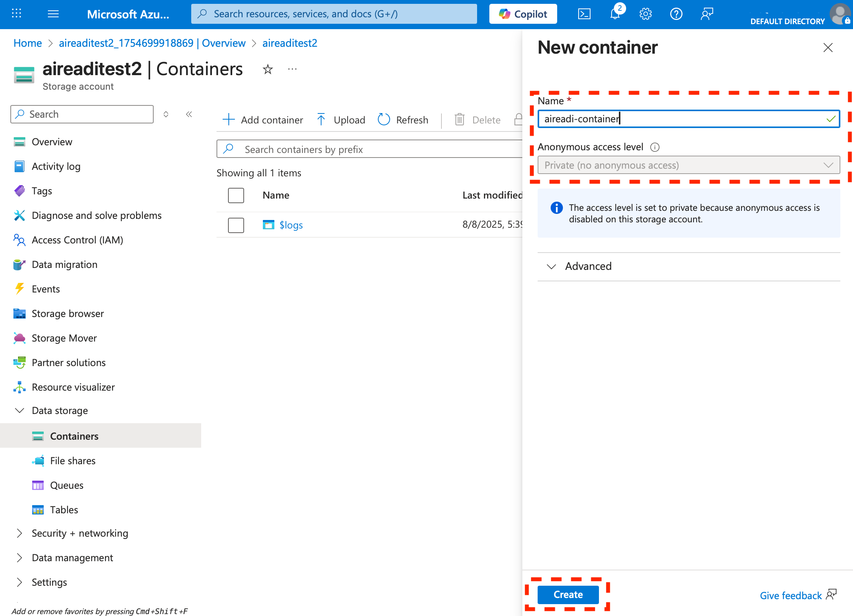Open portal settings gear icon
The image size is (853, 616).
click(645, 14)
